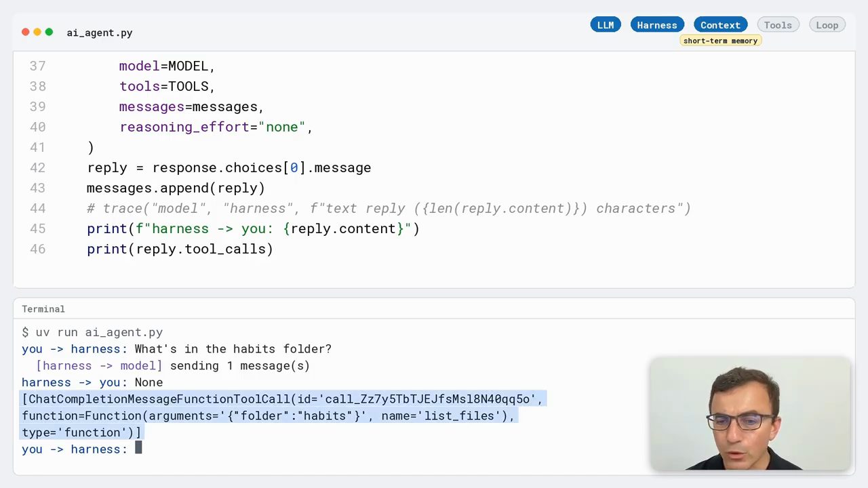Screen dimensions: 868x488
Task: Select the LLM pill tab
Action: pos(606,25)
